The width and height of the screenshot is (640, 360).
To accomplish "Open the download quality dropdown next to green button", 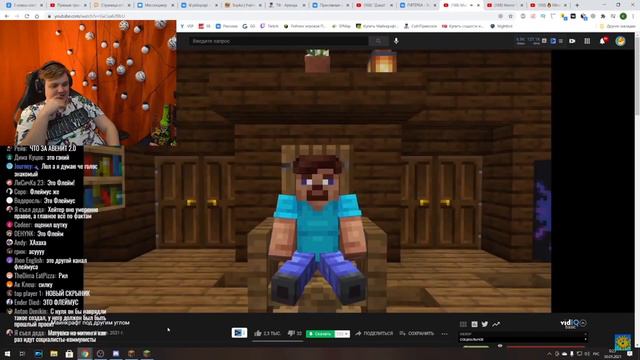I will (x=342, y=334).
